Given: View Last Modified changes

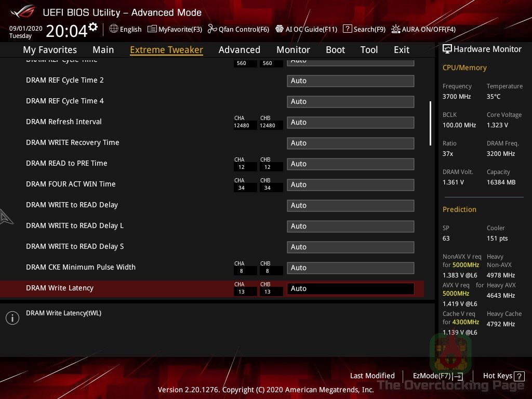Looking at the screenshot, I should tap(372, 376).
